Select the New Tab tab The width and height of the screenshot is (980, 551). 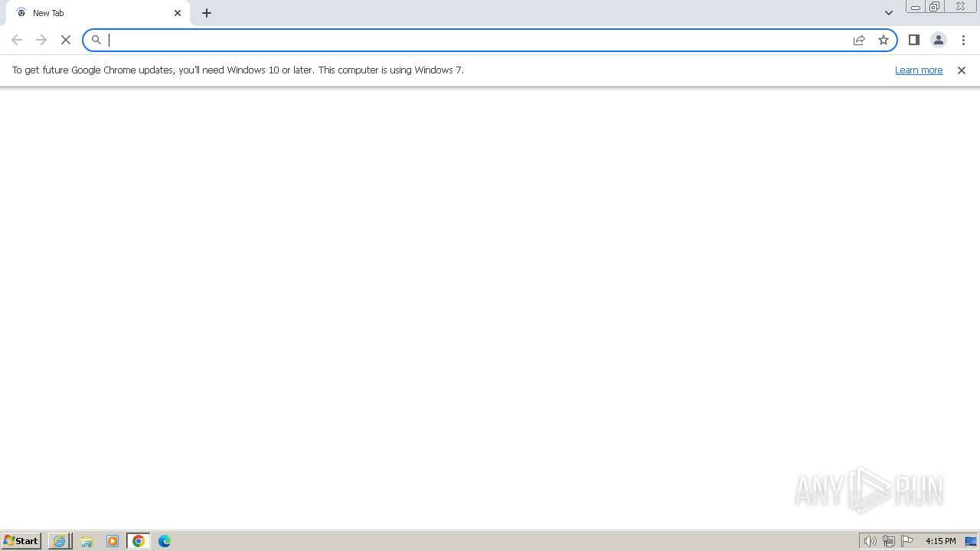(x=98, y=13)
